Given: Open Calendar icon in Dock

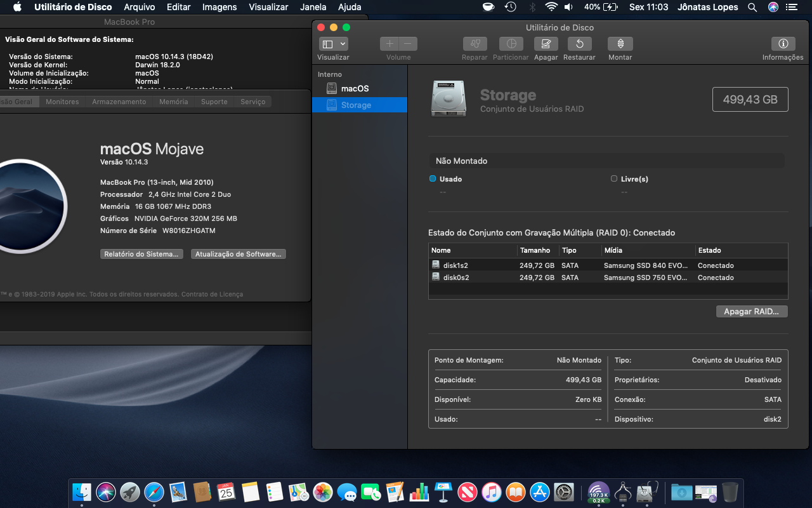Looking at the screenshot, I should coord(226,491).
